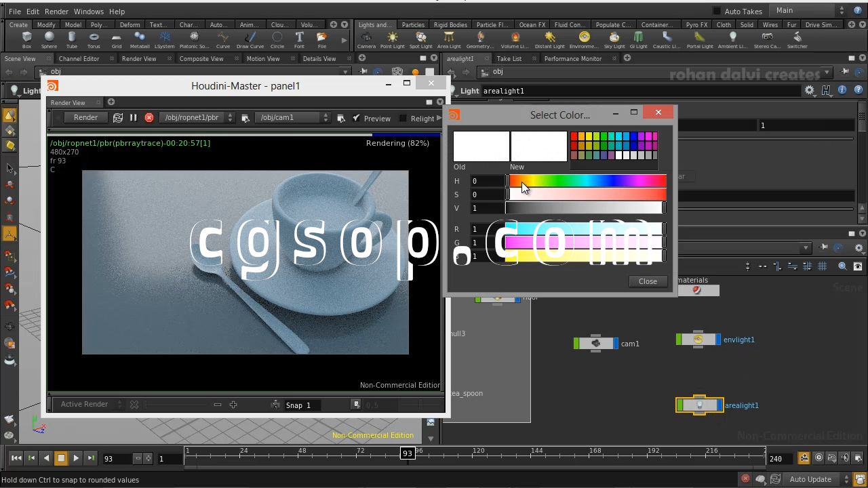
Task: Select the Torus shelf tool
Action: click(x=94, y=40)
